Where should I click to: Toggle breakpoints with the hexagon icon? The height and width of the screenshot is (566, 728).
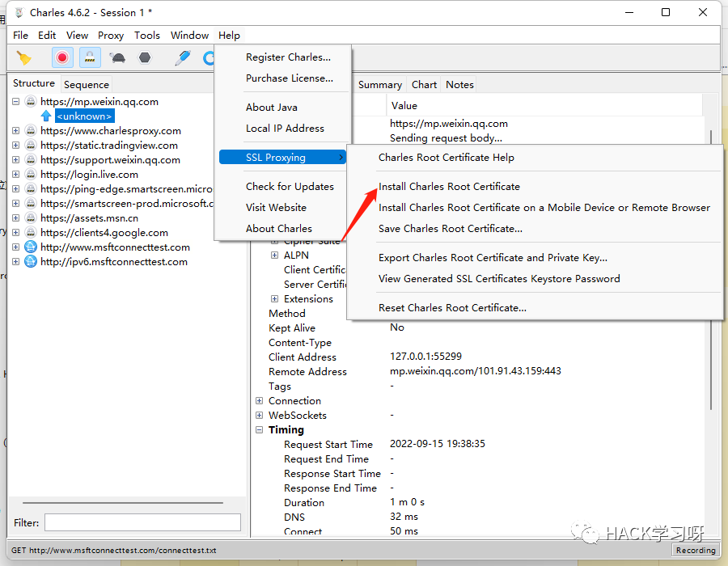click(145, 57)
